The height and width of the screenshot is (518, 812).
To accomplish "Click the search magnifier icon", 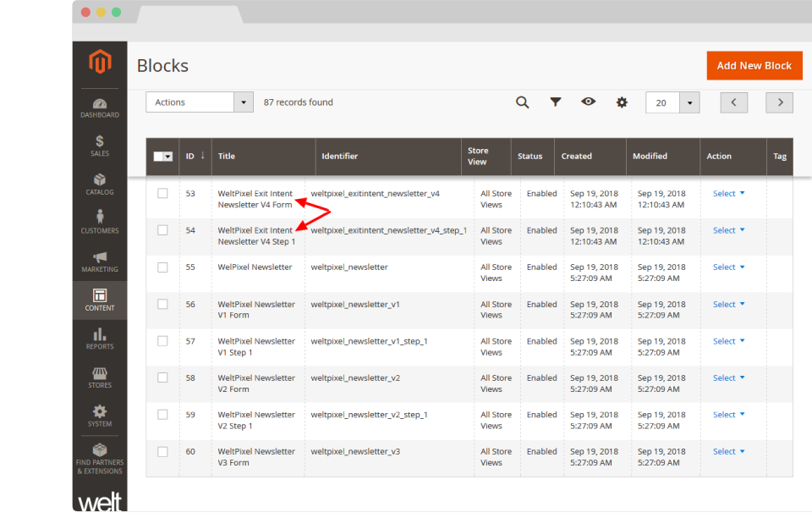I will coord(523,102).
